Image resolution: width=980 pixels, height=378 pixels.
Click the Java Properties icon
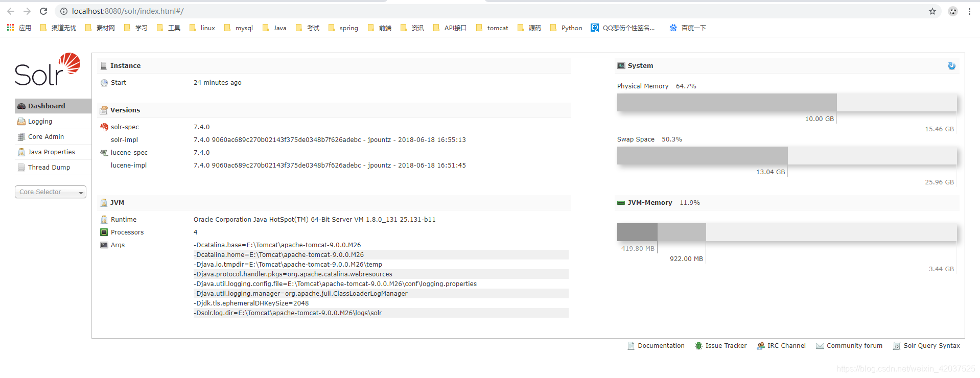coord(21,152)
